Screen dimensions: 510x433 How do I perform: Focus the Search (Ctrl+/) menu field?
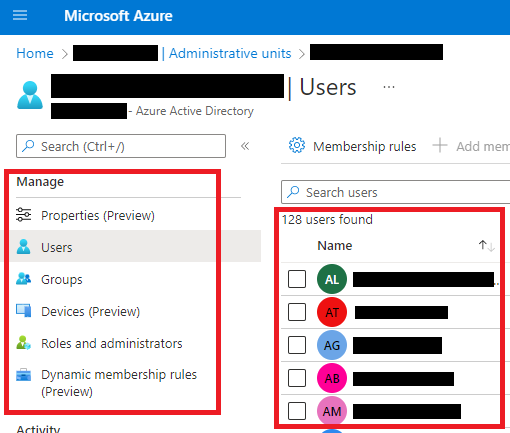pos(121,146)
